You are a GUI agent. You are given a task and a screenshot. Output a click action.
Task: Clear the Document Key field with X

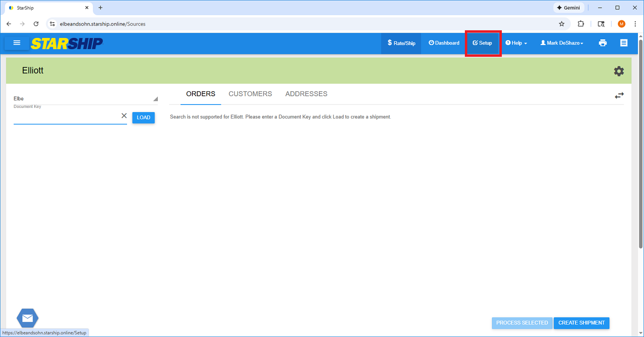pos(124,116)
